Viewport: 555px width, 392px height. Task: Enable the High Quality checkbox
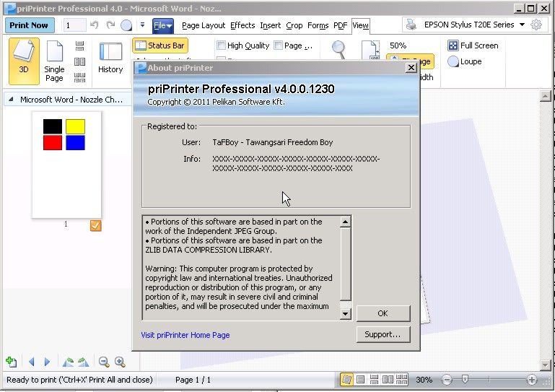(222, 45)
